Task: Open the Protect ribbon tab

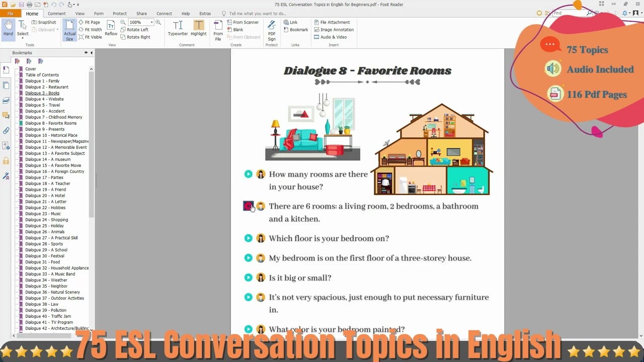Action: [x=120, y=14]
